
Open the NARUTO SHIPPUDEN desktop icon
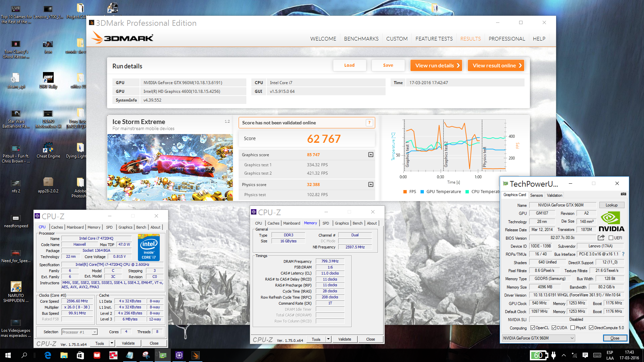16,292
